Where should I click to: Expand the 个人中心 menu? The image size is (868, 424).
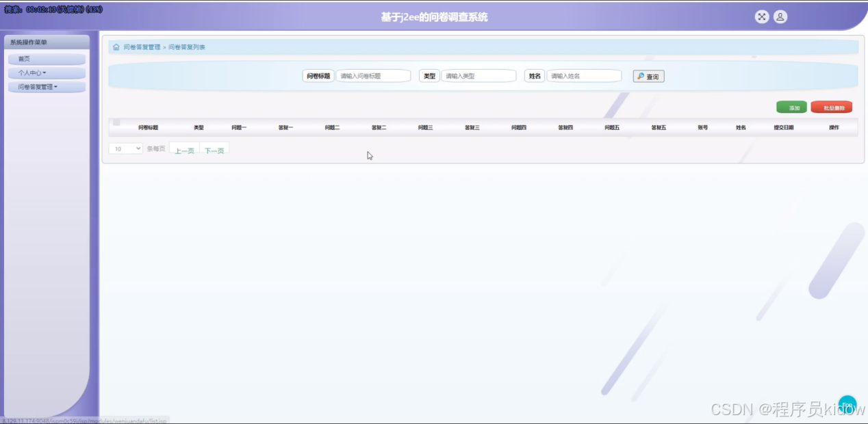pyautogui.click(x=47, y=72)
